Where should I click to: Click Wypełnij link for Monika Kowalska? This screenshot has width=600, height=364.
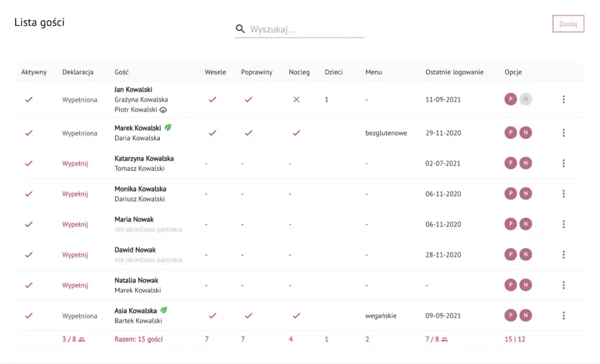pyautogui.click(x=75, y=194)
